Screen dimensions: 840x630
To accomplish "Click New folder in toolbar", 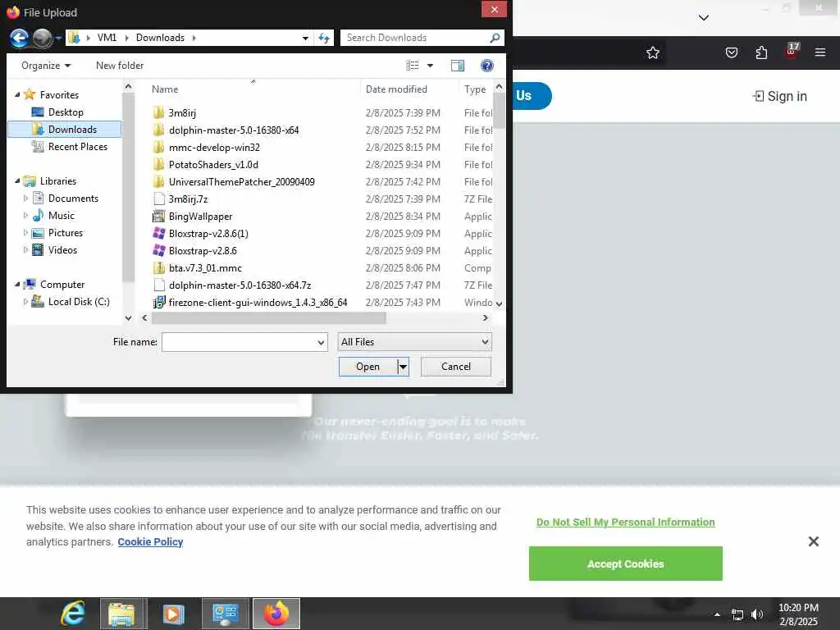I will tap(120, 66).
